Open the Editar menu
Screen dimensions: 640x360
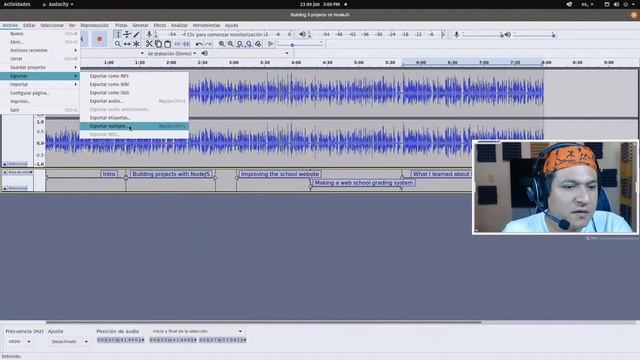[29, 25]
